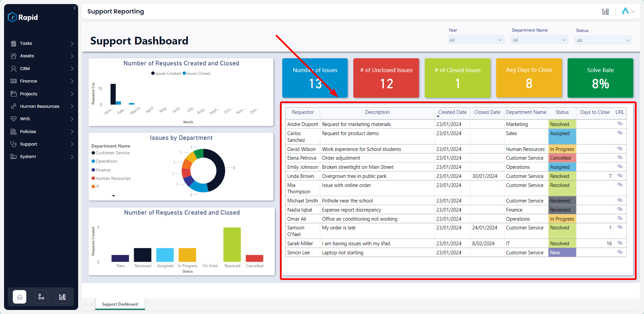Sort table by Days to Close header
The width and height of the screenshot is (644, 314).
[x=595, y=112]
